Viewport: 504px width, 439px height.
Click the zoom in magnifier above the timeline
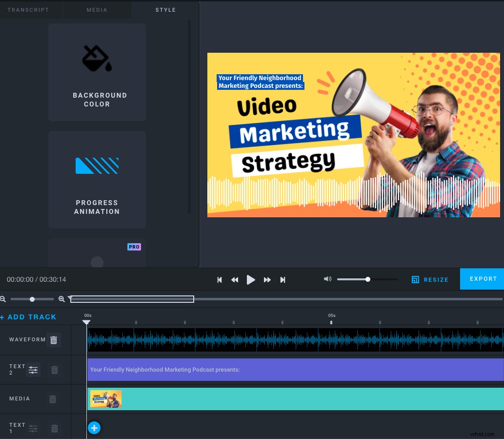[61, 299]
